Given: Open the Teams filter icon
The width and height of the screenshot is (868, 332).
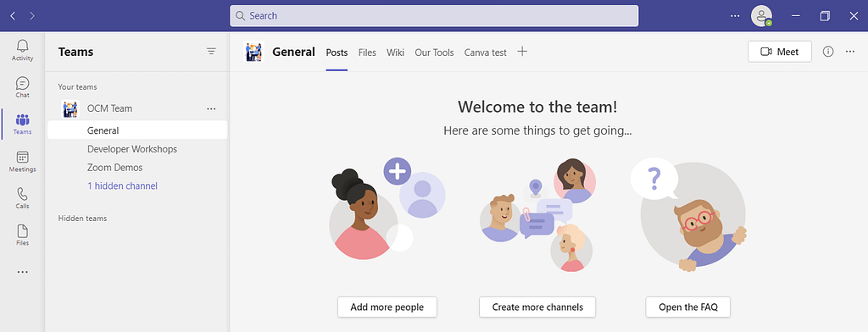Looking at the screenshot, I should 211,52.
